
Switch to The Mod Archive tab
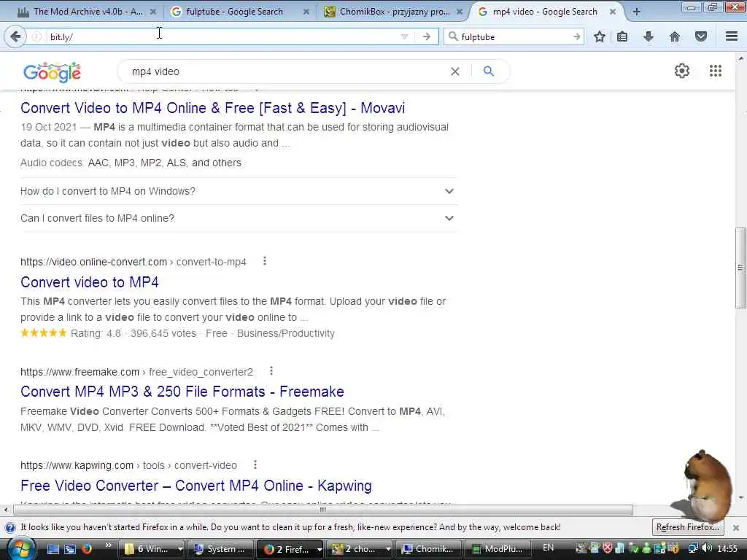[88, 12]
